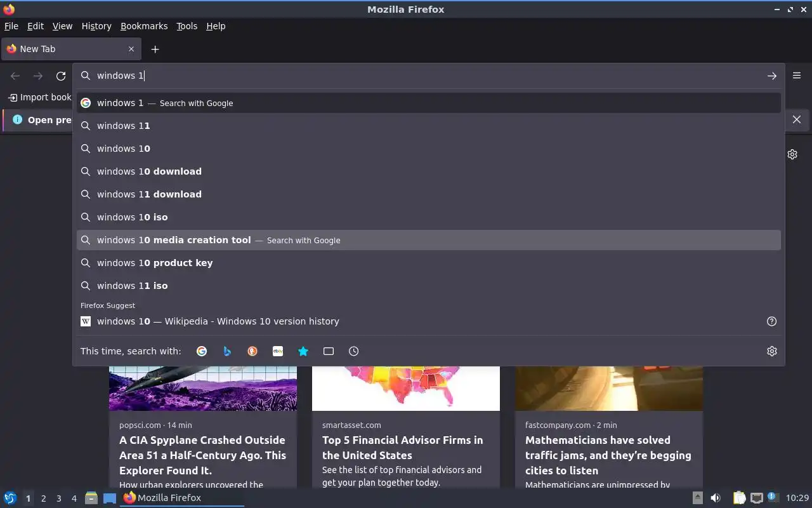Search open tabs using the tab icon
The image size is (812, 508).
pyautogui.click(x=329, y=351)
